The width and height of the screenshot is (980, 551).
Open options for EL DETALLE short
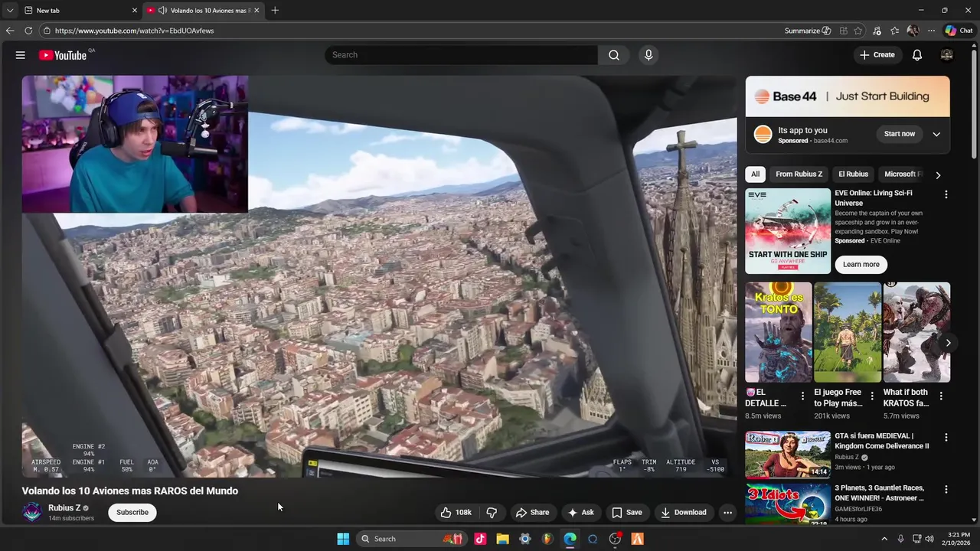(x=802, y=396)
